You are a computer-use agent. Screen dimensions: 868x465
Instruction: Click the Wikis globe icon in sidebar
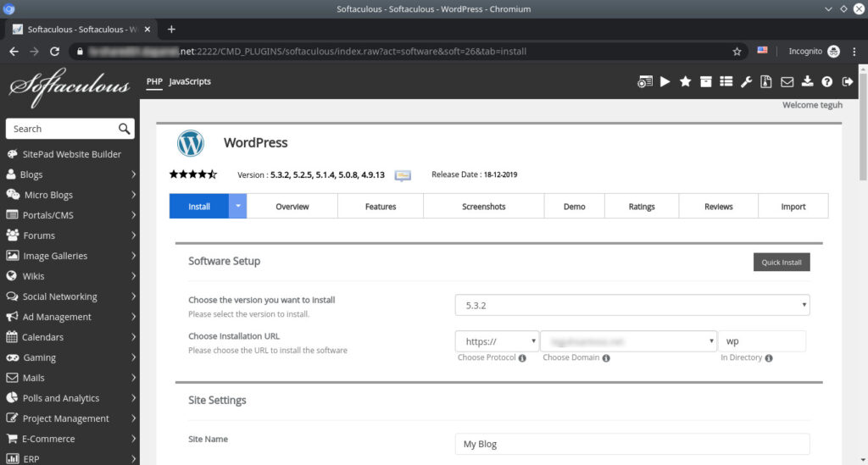click(11, 276)
